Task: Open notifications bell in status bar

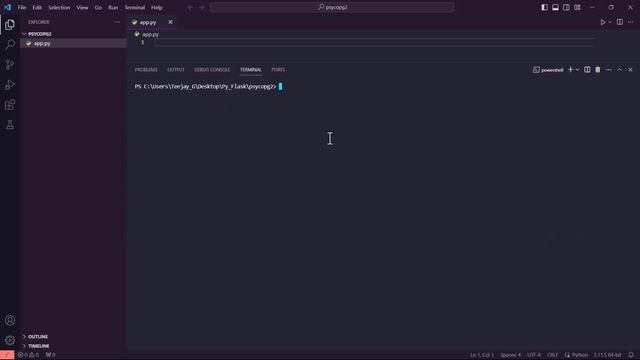Action: coord(631,355)
